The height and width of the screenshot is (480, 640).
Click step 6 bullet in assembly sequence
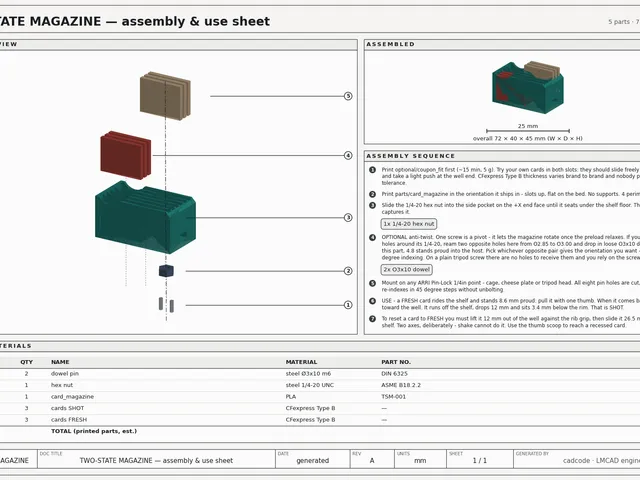pyautogui.click(x=372, y=301)
